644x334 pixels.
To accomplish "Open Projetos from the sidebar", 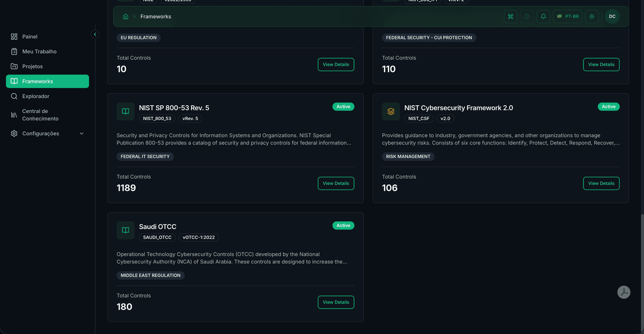I will 32,66.
